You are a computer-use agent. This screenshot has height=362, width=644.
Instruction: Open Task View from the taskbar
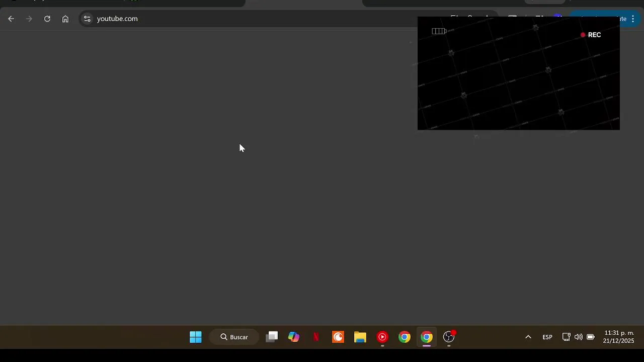tap(272, 337)
